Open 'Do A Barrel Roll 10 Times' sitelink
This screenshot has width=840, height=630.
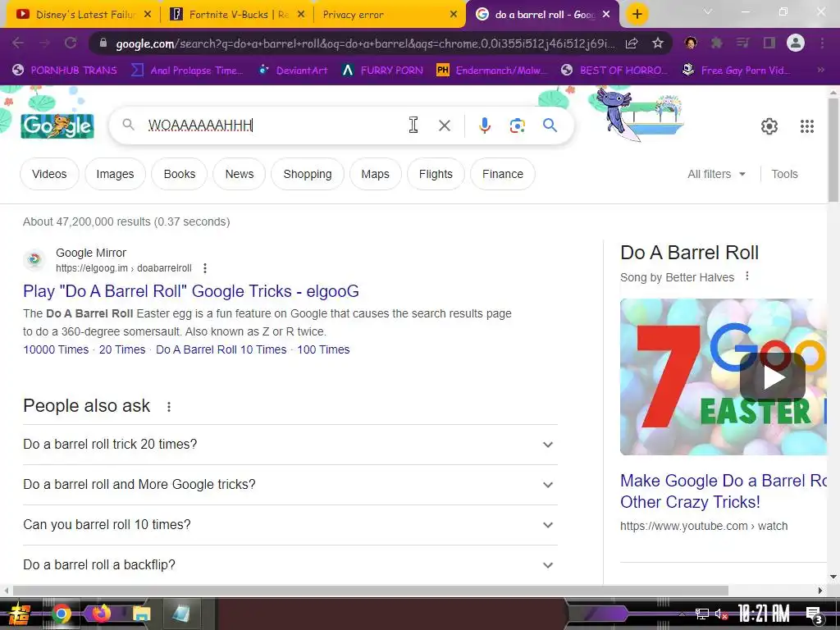pos(221,349)
